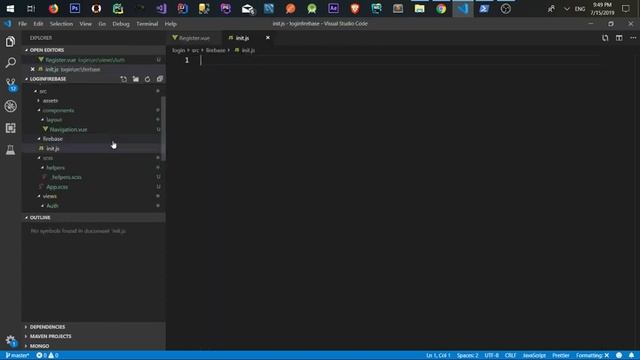
Task: Change language mode via JavaScript
Action: pyautogui.click(x=534, y=356)
